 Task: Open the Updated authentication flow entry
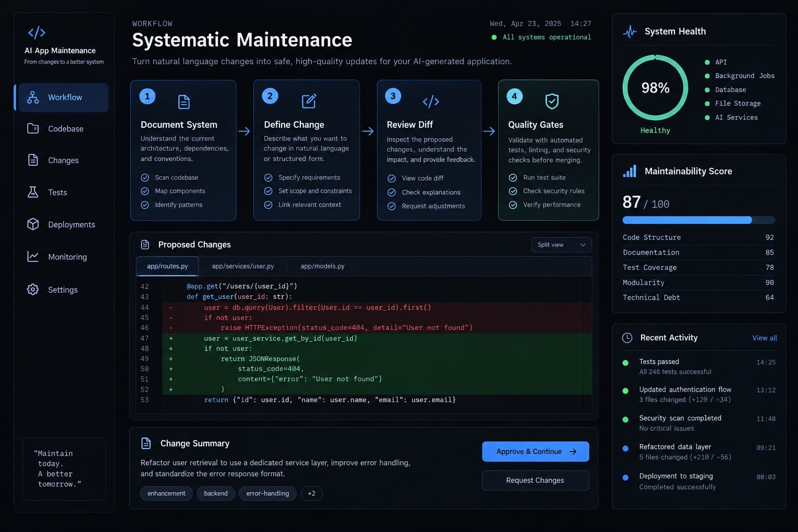click(699, 394)
